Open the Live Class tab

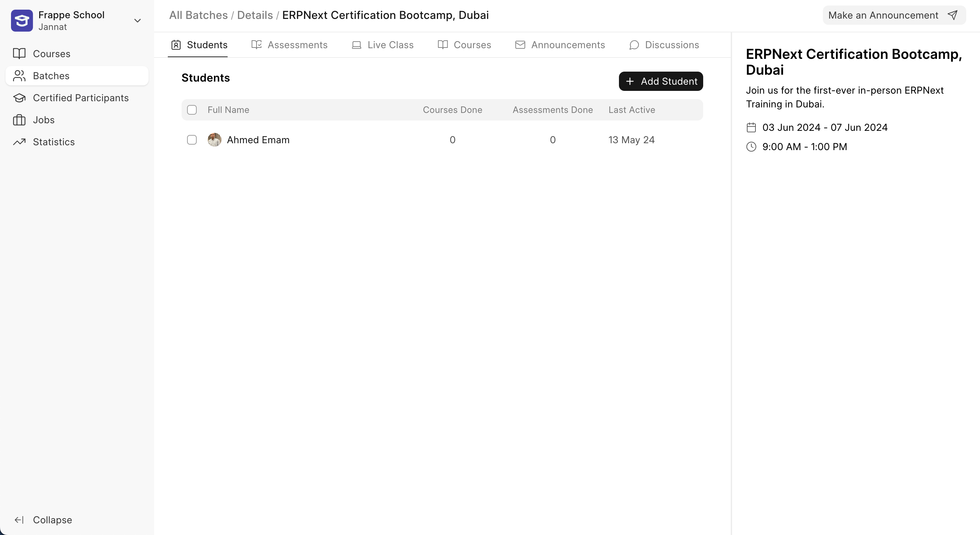pos(390,45)
